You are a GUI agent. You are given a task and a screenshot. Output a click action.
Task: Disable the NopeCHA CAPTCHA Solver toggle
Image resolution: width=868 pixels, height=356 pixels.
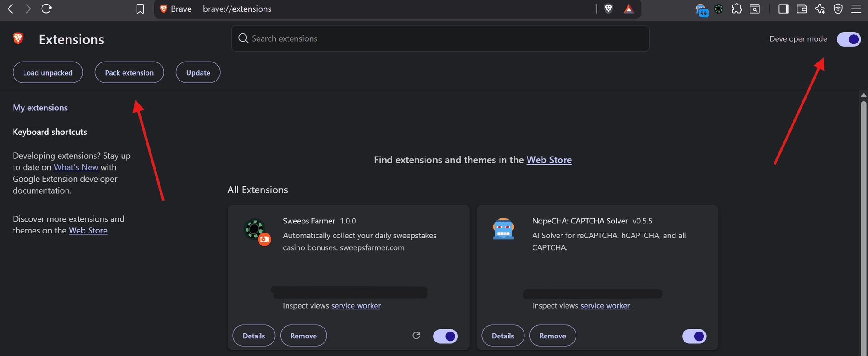point(694,336)
